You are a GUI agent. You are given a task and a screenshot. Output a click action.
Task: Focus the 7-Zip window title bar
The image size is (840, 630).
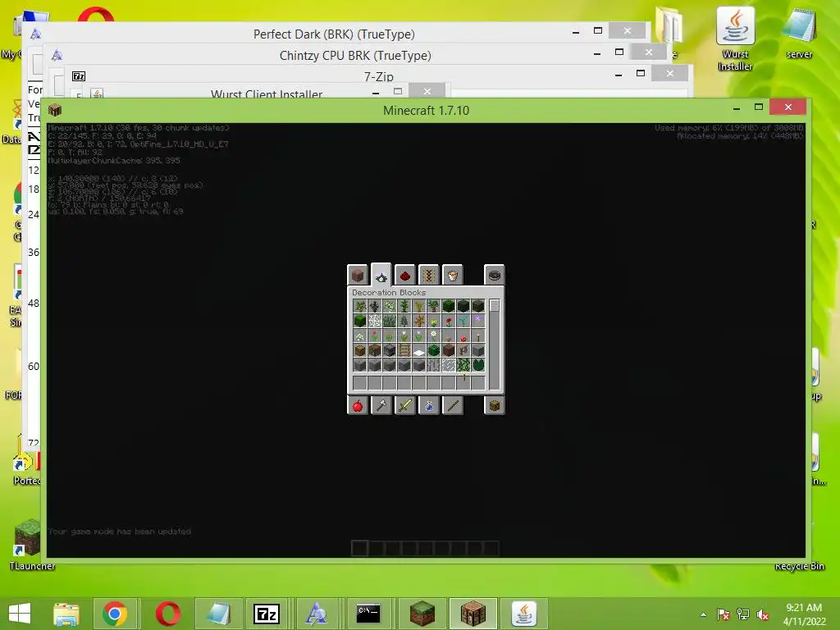click(x=379, y=76)
